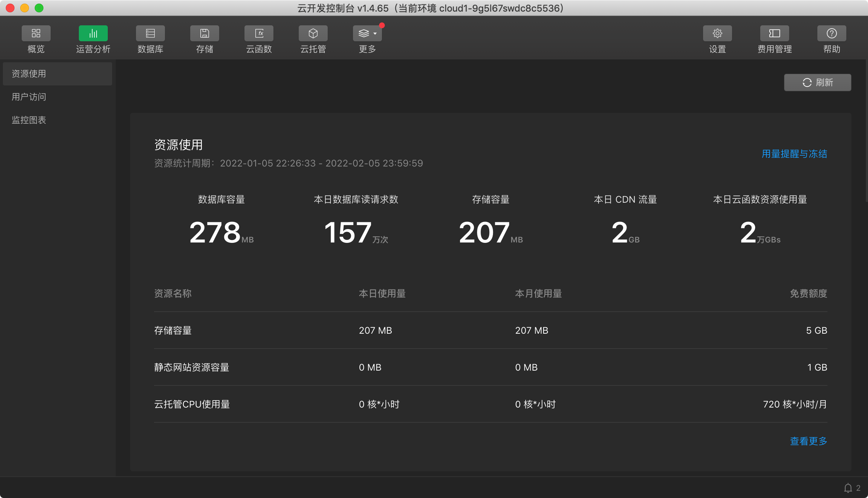868x498 pixels.
Task: Open the 帮助 help icon
Action: [831, 34]
